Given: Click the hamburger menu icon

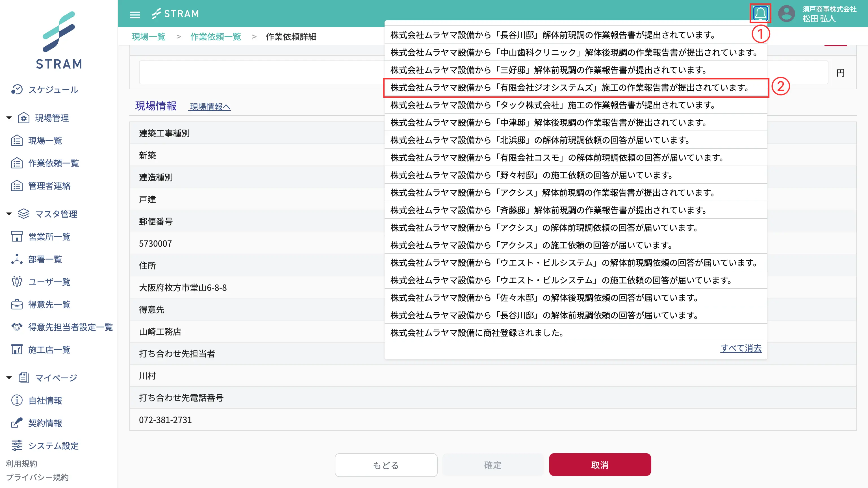Looking at the screenshot, I should (x=135, y=14).
